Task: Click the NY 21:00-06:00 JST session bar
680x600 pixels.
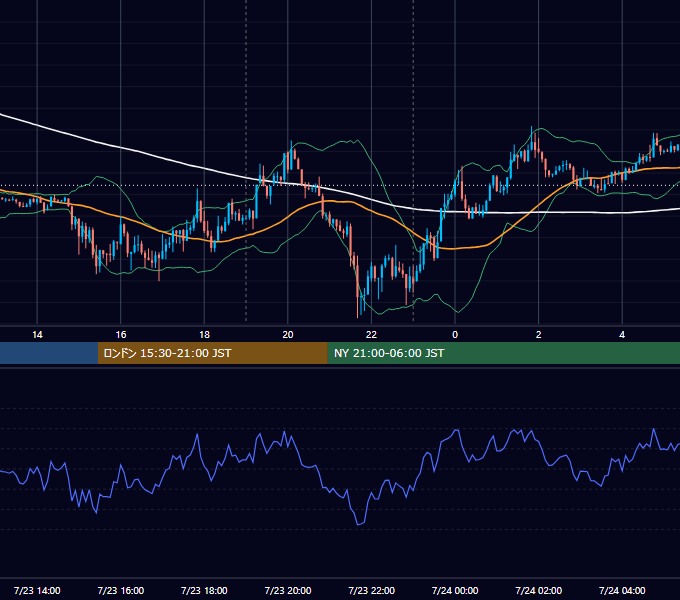Action: click(x=503, y=353)
